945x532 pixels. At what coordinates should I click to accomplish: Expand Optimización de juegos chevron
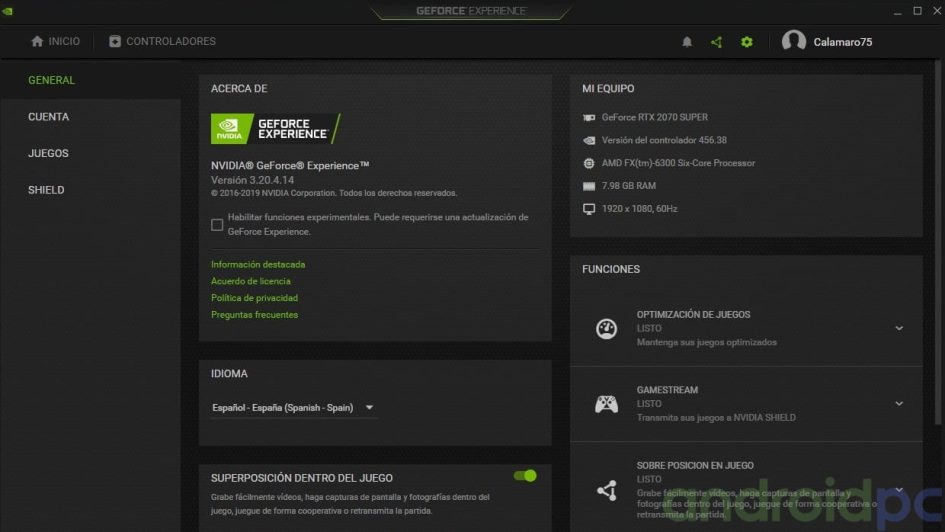point(899,328)
